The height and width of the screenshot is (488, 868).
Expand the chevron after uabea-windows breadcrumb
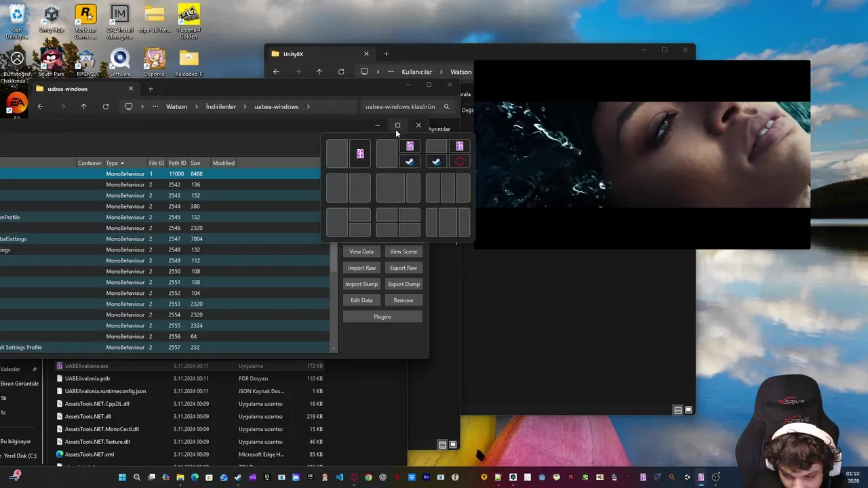tap(308, 106)
